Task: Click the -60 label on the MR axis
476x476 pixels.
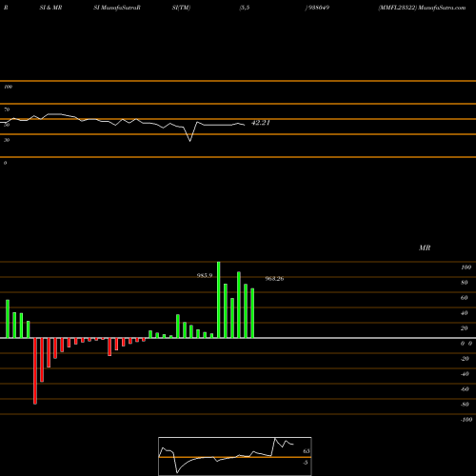Action: (465, 389)
